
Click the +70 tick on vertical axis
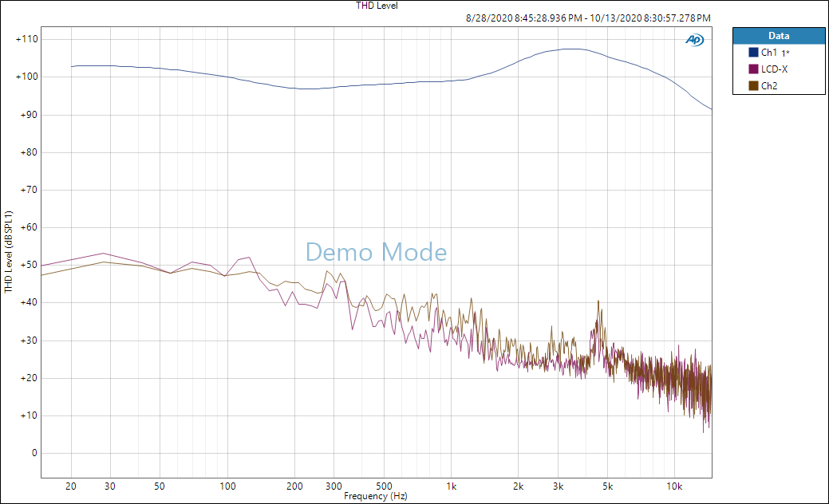tap(29, 190)
